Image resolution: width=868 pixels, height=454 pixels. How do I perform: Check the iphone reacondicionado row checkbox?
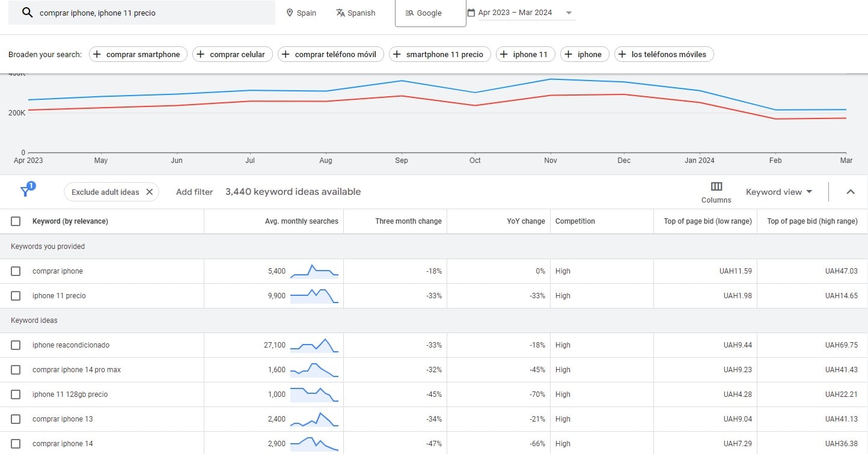click(x=16, y=345)
